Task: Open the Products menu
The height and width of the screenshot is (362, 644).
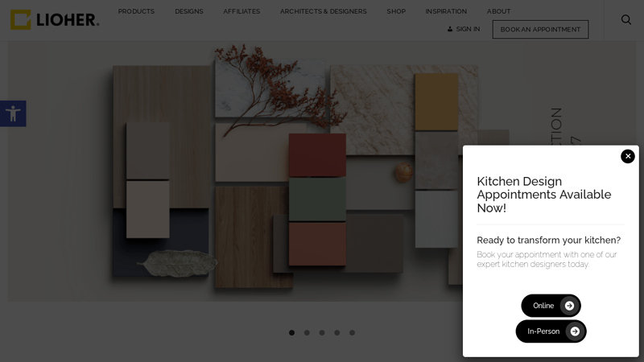Action: click(136, 11)
